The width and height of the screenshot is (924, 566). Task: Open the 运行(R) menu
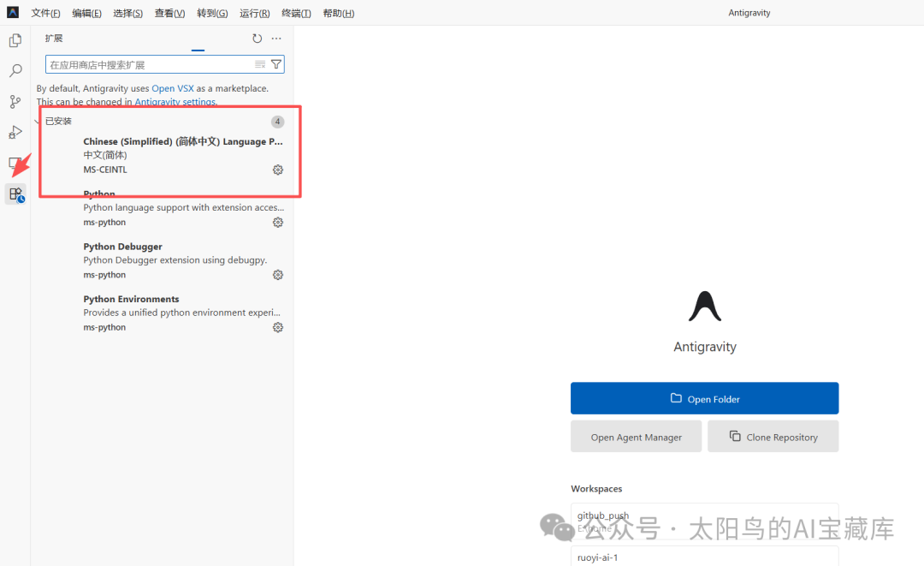pos(255,13)
